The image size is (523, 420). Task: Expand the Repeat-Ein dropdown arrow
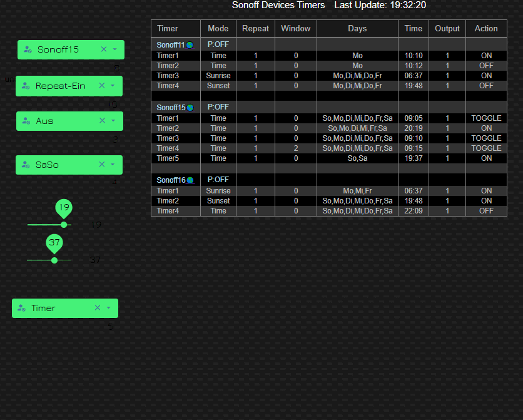[113, 86]
